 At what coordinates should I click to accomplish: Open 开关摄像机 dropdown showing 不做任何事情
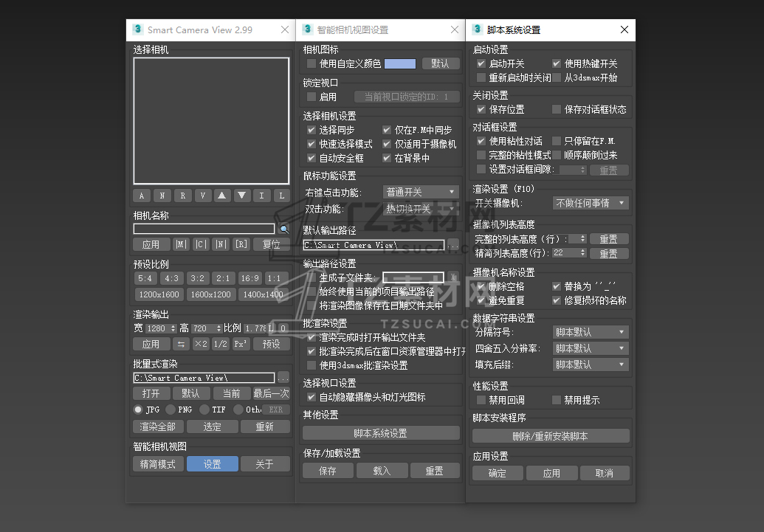591,203
